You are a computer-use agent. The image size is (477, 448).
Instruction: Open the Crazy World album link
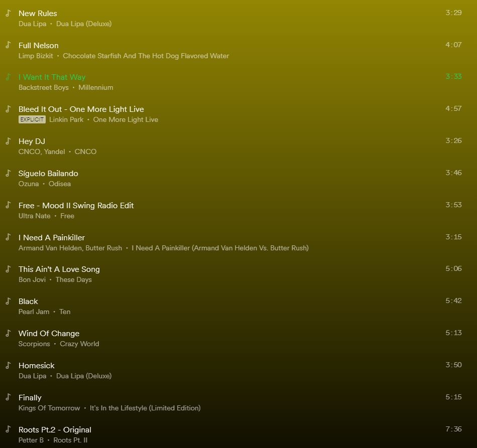tap(79, 344)
